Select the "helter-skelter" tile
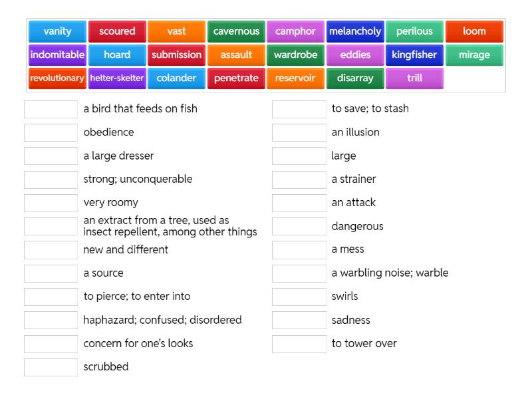532x399 pixels. pyautogui.click(x=116, y=78)
